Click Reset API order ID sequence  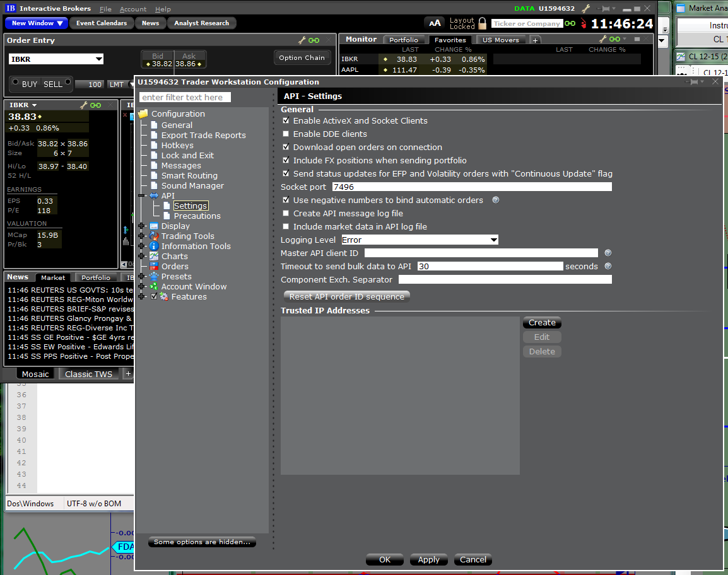(347, 296)
